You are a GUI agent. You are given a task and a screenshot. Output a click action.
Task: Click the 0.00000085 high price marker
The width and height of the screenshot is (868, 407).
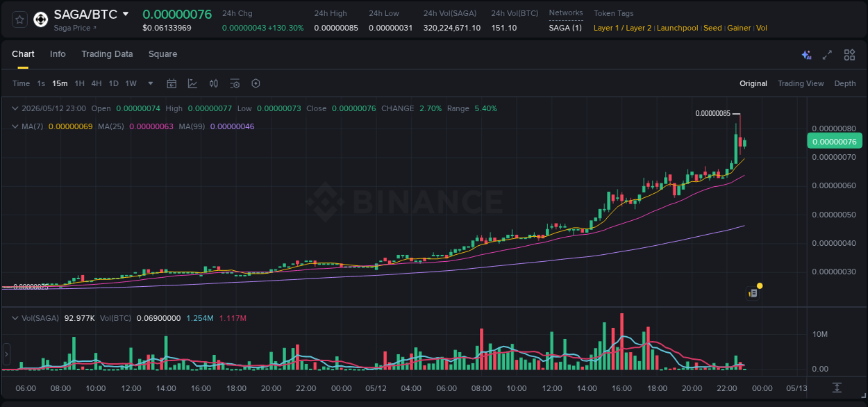[x=712, y=113]
